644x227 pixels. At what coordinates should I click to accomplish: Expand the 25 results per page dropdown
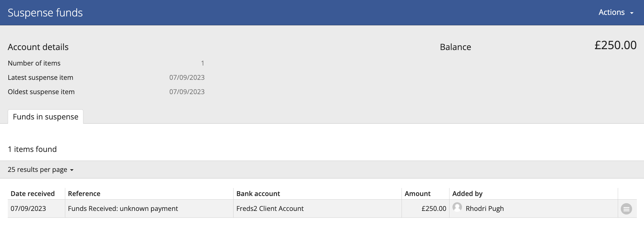pyautogui.click(x=41, y=170)
